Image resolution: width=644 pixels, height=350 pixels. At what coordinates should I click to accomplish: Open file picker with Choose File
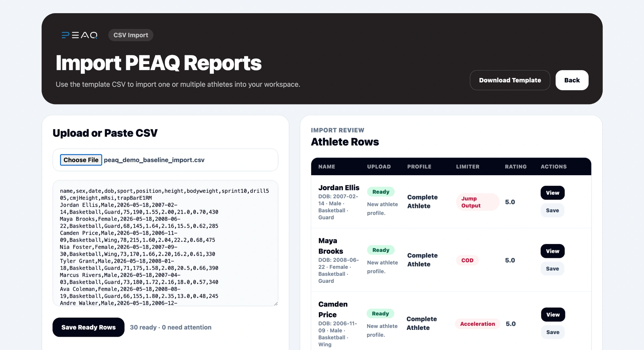point(81,160)
